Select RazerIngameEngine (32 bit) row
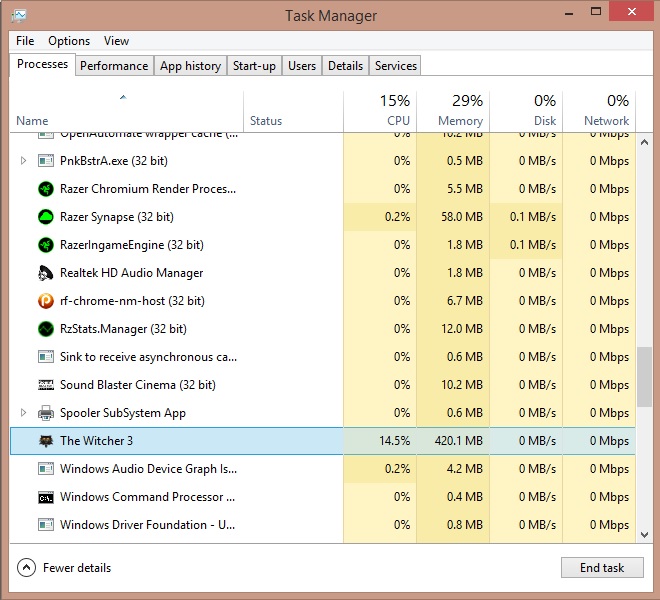 click(x=322, y=245)
